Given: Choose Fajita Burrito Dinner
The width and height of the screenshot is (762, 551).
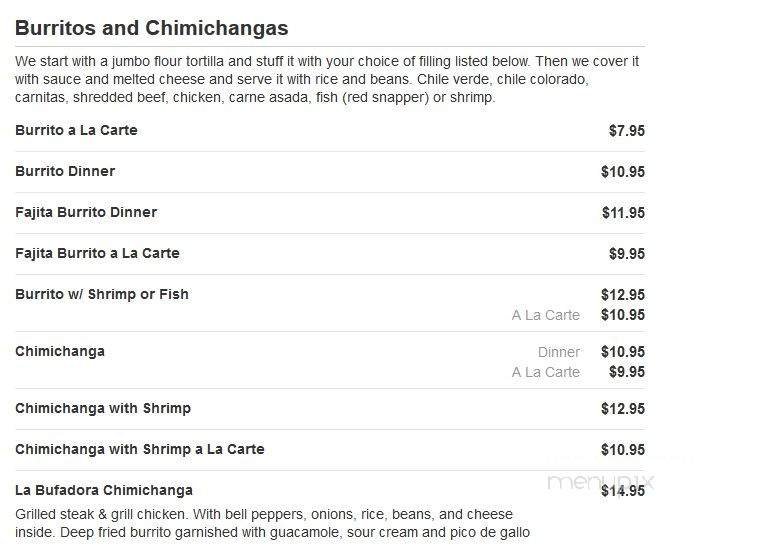Looking at the screenshot, I should [86, 212].
